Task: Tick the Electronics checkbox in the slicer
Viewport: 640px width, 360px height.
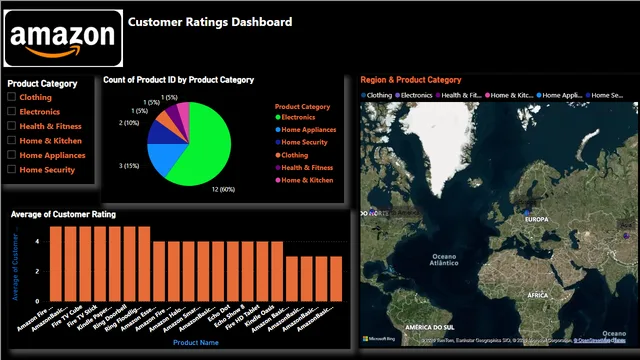Action: (11, 111)
